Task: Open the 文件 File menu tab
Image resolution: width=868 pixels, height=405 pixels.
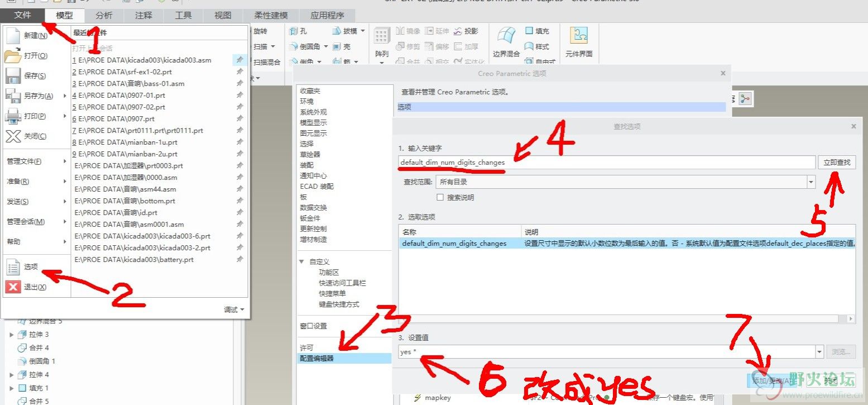Action: coord(22,15)
